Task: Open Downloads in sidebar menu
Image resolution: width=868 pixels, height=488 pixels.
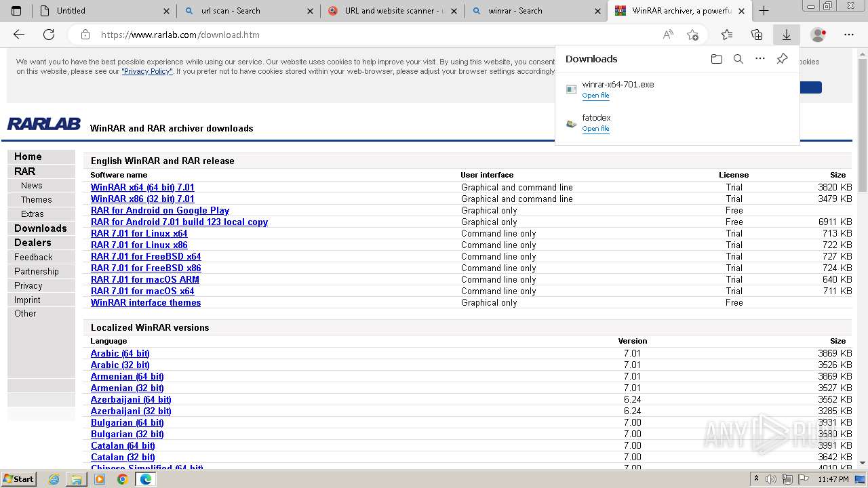Action: tap(41, 228)
